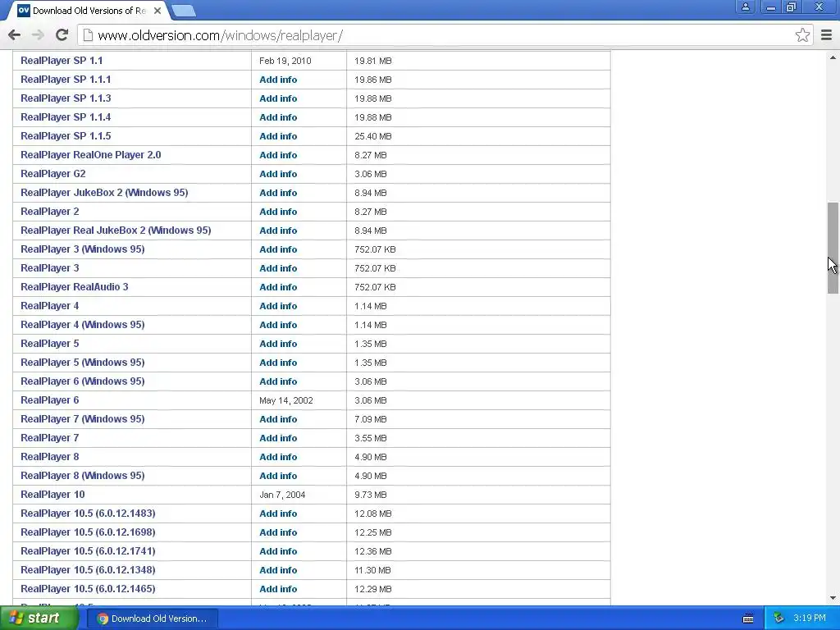Close the Download Old Versions tab

coord(157,11)
